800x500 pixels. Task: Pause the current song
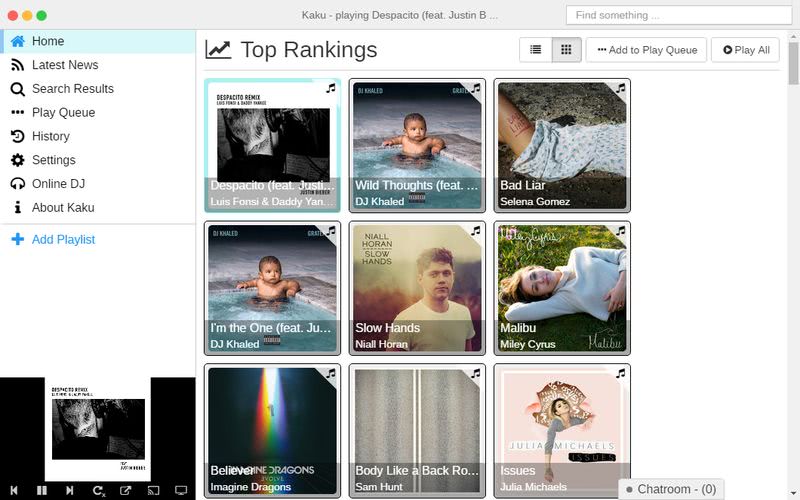click(42, 490)
